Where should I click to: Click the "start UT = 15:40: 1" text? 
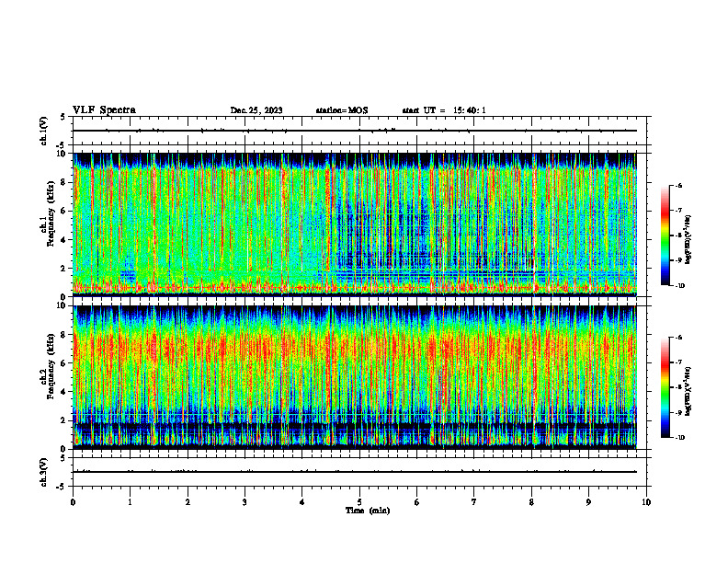point(444,110)
